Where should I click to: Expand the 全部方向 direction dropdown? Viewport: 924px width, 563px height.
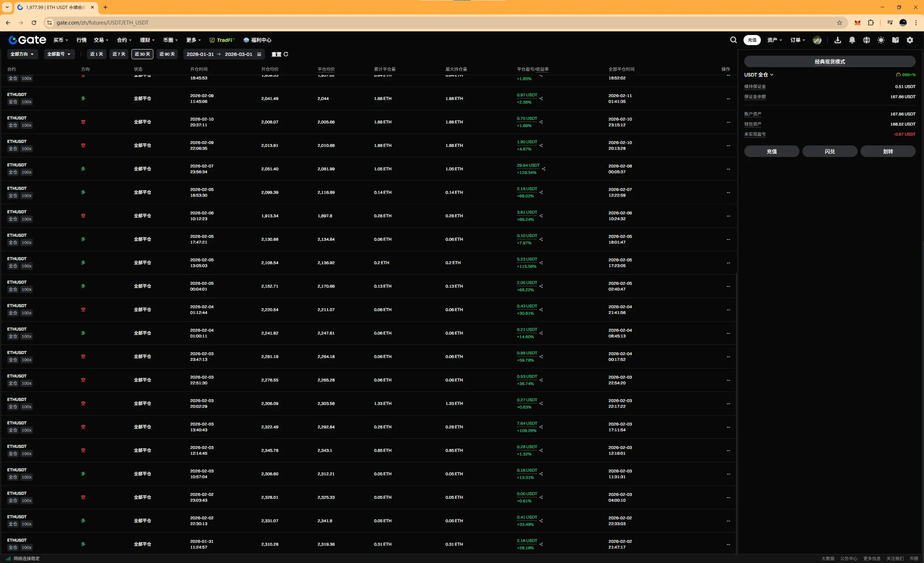point(22,54)
